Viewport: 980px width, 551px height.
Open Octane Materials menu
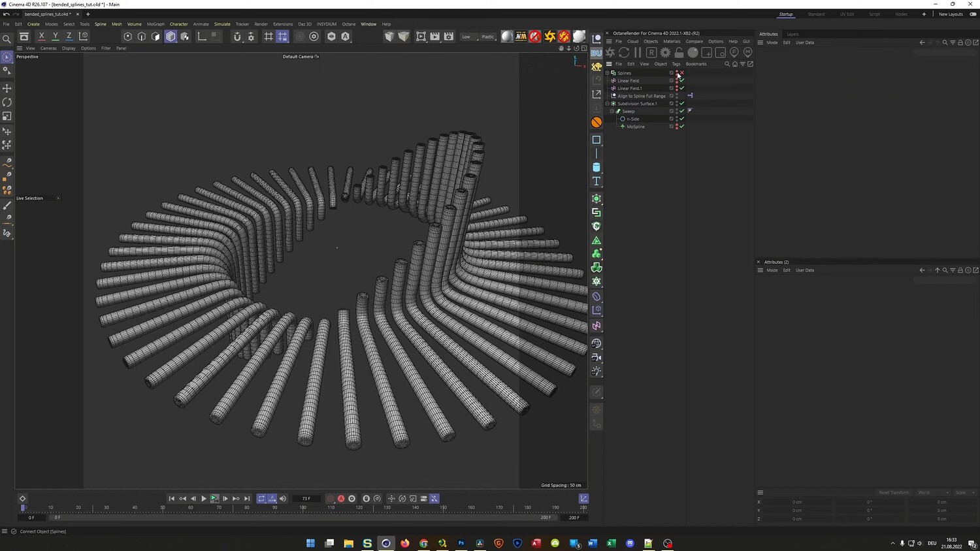[672, 41]
